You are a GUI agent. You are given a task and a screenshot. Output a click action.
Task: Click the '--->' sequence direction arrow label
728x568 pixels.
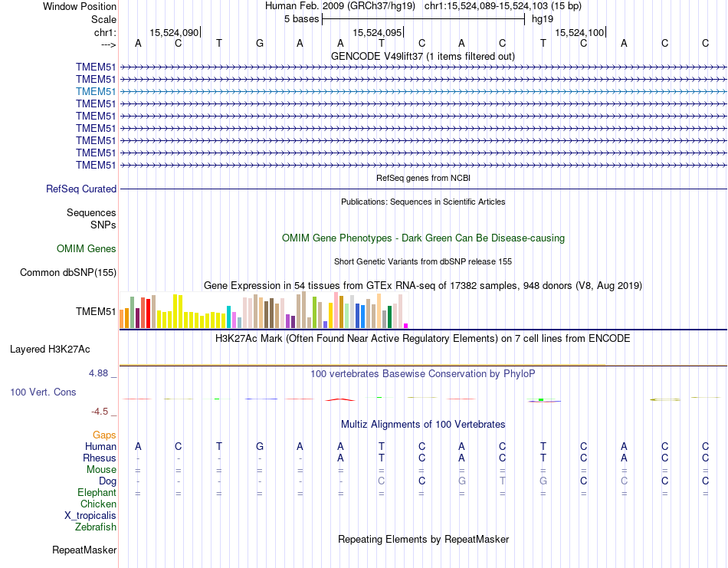[108, 44]
